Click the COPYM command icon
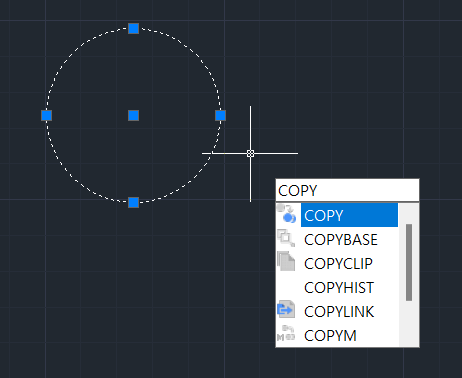462x378 pixels. [286, 334]
